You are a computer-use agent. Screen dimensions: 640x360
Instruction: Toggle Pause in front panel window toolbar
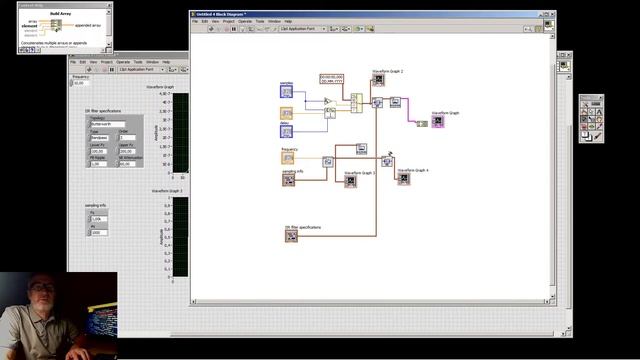tap(111, 70)
